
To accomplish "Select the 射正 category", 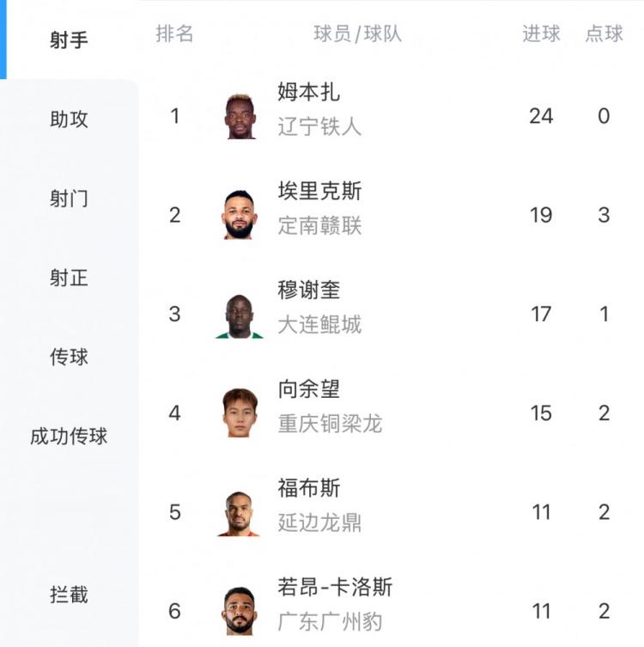I will 69,278.
